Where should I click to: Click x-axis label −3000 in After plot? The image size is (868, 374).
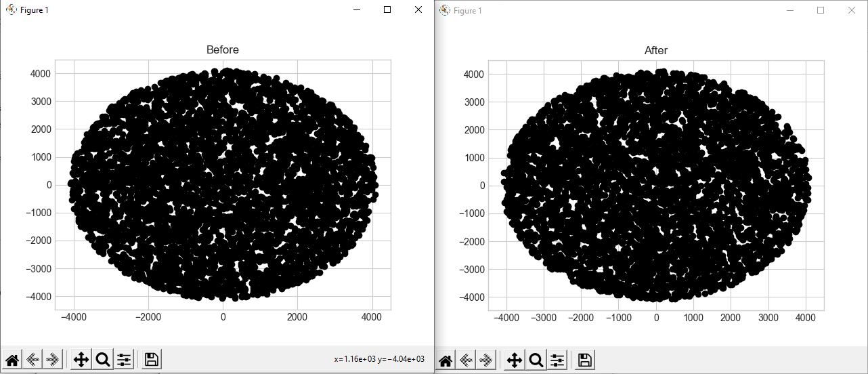(x=544, y=318)
